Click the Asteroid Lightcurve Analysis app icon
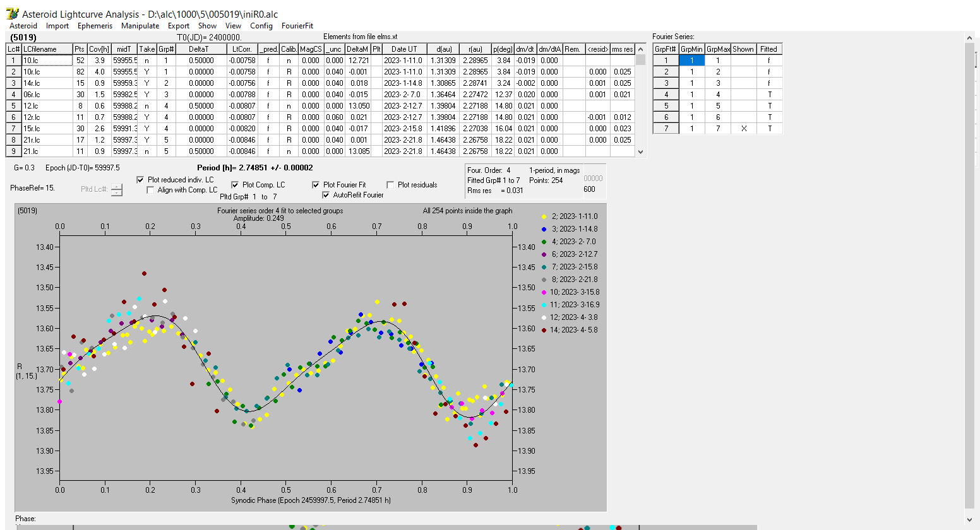980x530 pixels. [12, 13]
